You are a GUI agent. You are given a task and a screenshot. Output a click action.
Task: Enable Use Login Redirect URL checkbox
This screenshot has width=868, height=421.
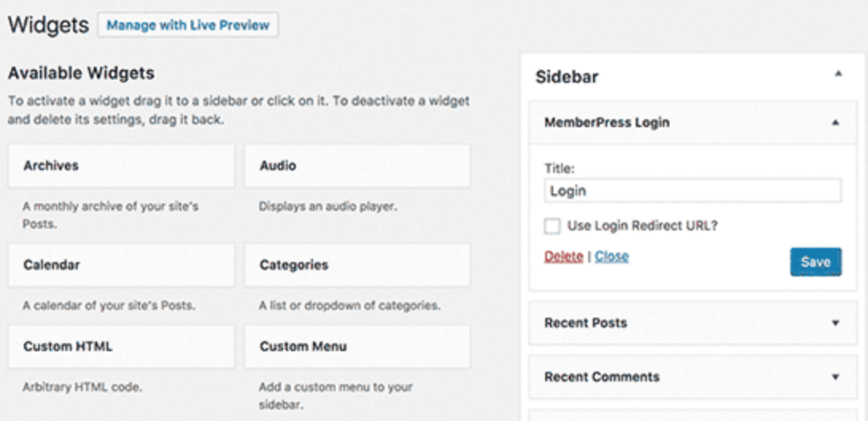click(552, 226)
